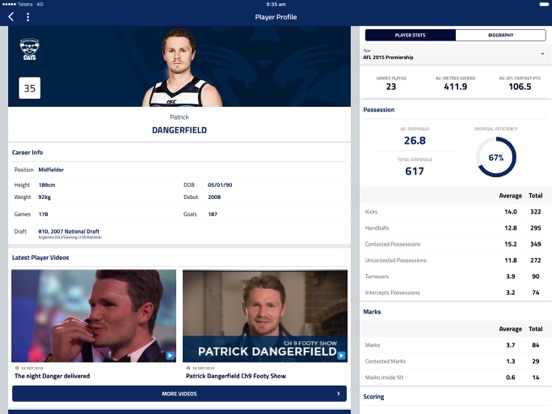Viewport: 552px width, 414px height.
Task: Select the Ch 9 Footy Show thumbnail
Action: [265, 316]
